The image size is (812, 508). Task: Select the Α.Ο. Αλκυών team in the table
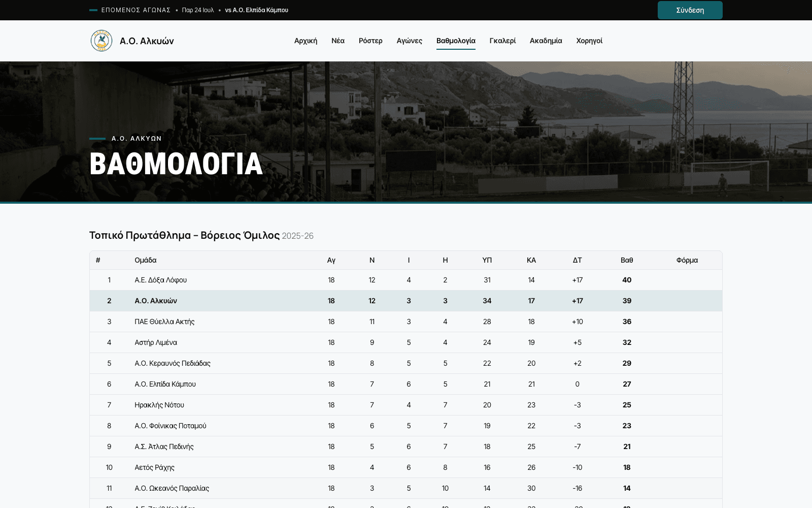(x=156, y=301)
